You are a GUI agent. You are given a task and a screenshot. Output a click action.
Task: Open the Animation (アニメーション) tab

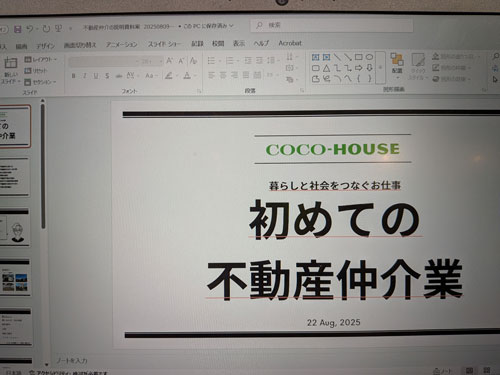click(122, 44)
